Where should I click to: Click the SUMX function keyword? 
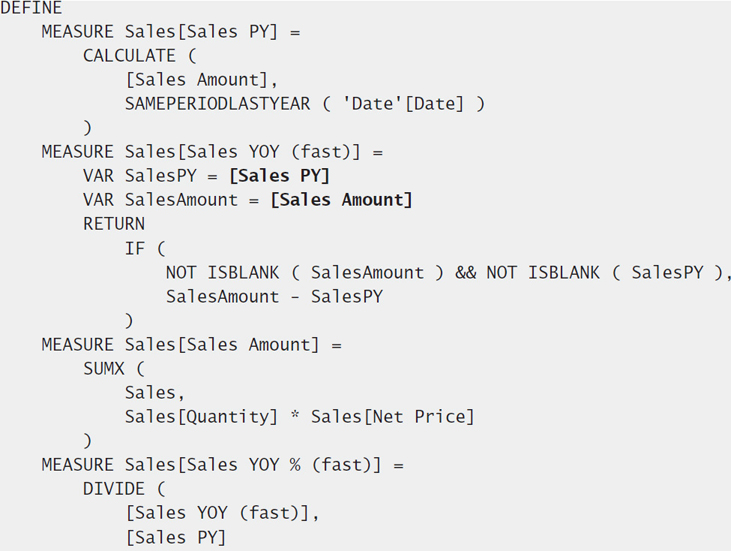tap(103, 369)
